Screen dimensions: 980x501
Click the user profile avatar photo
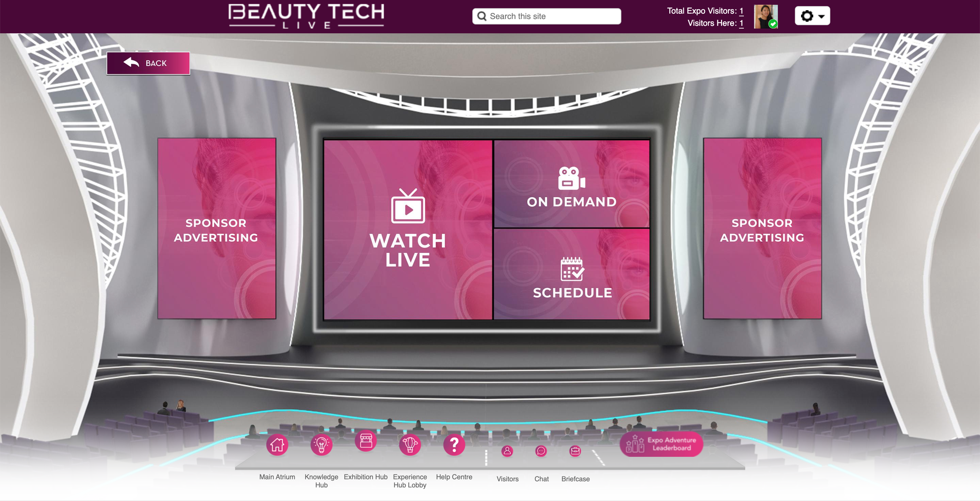765,16
